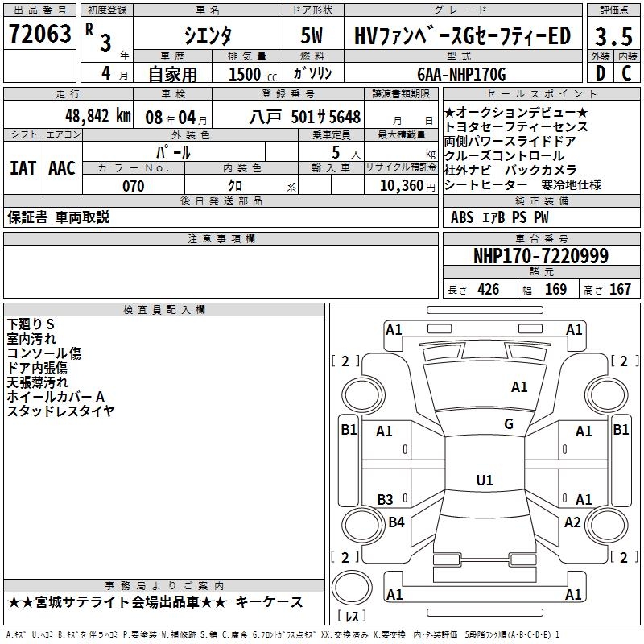Select the interior color クロ
The width and height of the screenshot is (644, 644).
(x=235, y=186)
